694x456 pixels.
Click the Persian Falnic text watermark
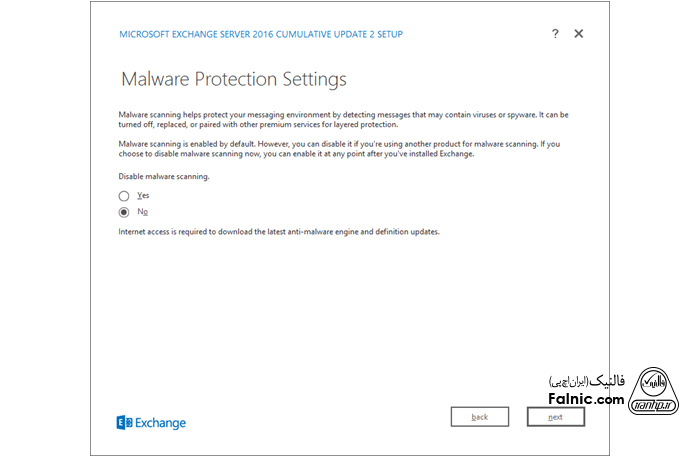click(x=586, y=382)
